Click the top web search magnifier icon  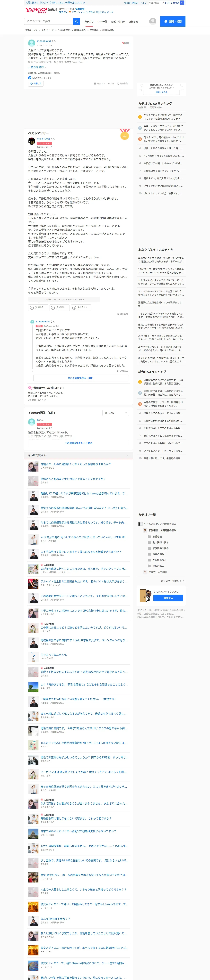tap(182, 3)
